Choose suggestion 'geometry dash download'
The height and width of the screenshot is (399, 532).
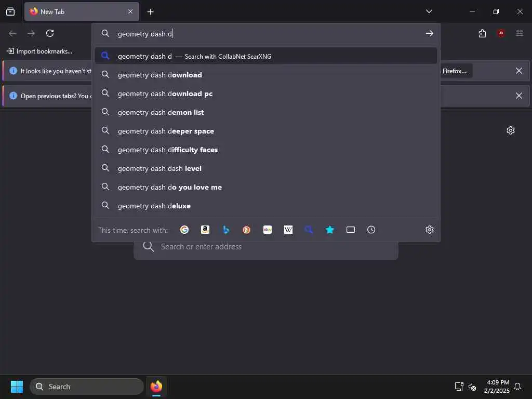point(265,75)
